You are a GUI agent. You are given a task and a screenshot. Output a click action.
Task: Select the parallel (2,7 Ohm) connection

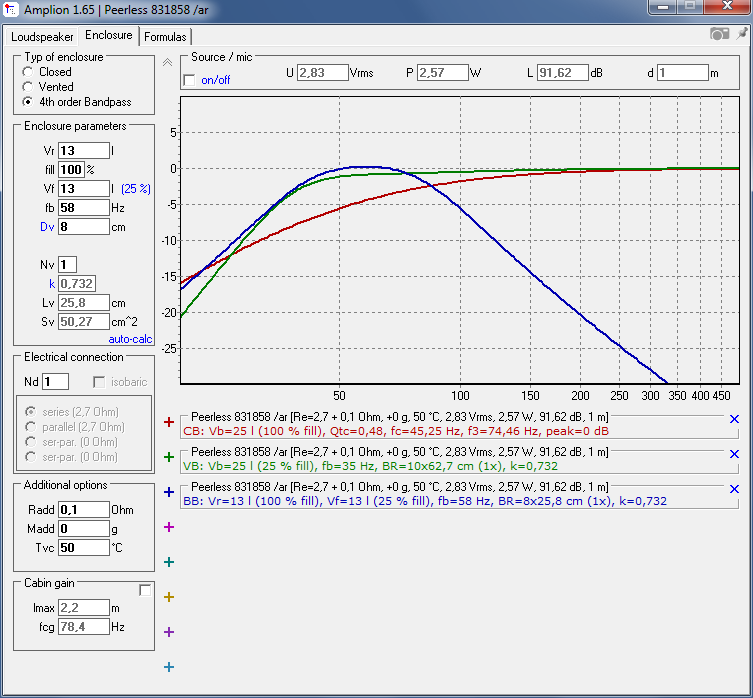coord(30,427)
